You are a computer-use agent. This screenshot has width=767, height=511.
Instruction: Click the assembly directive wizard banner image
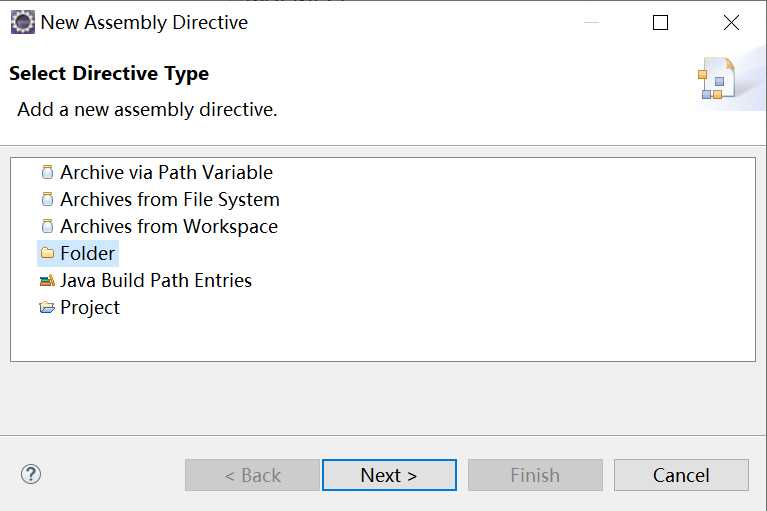coord(717,79)
